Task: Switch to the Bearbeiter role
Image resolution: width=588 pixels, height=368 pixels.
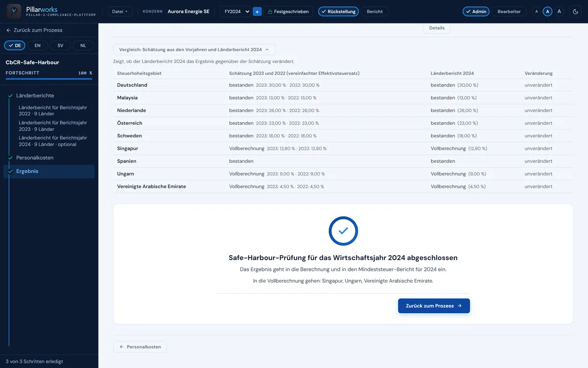Action: [509, 11]
